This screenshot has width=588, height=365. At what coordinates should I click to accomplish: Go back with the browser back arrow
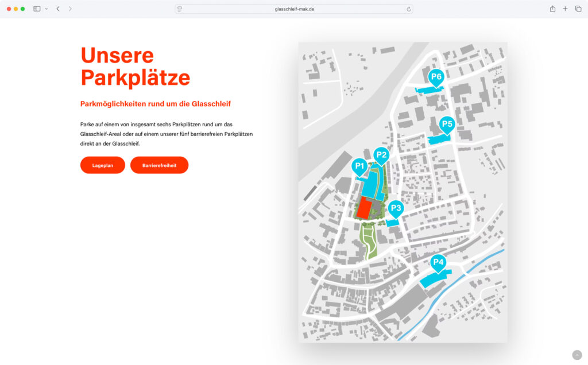pyautogui.click(x=58, y=9)
